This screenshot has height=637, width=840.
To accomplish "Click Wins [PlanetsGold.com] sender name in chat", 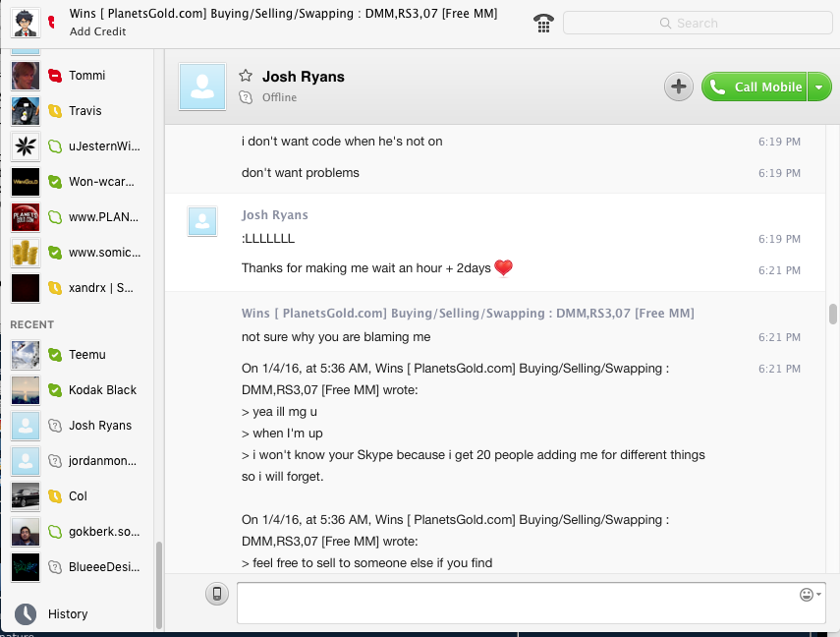I will (468, 314).
